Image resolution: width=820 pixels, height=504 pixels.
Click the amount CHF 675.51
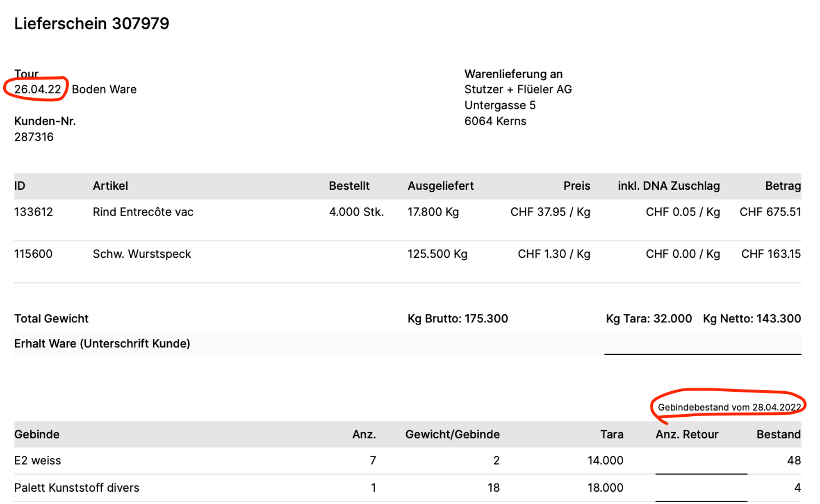click(x=770, y=212)
